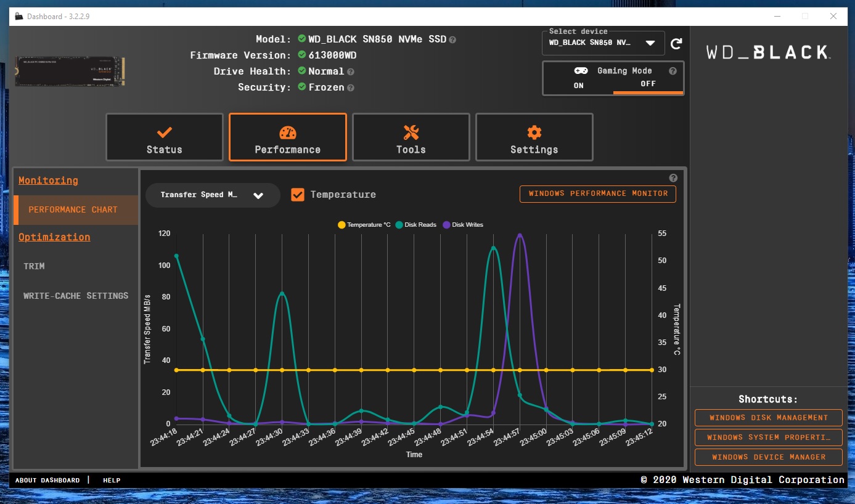Viewport: 855px width, 504px height.
Task: Click the Disk Reads data point at 23:44:18
Action: (x=176, y=256)
